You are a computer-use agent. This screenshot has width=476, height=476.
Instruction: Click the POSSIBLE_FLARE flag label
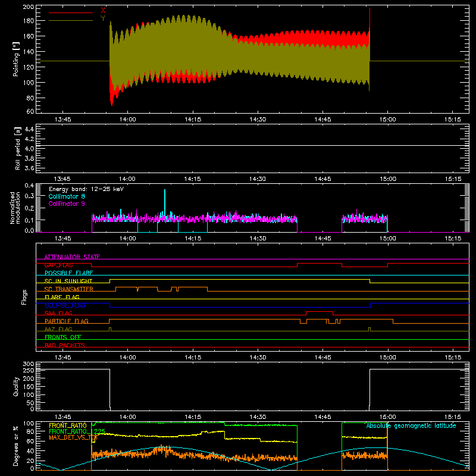coord(68,273)
